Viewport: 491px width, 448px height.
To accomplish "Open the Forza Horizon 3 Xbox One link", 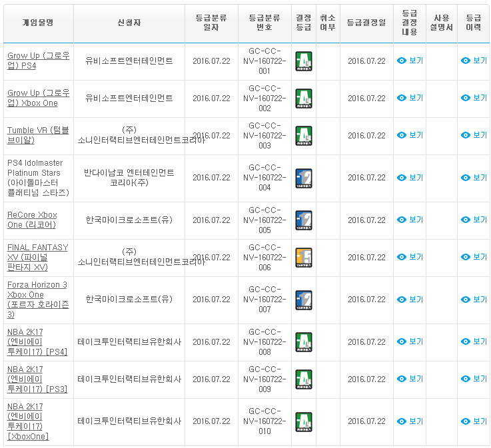I will click(x=38, y=300).
